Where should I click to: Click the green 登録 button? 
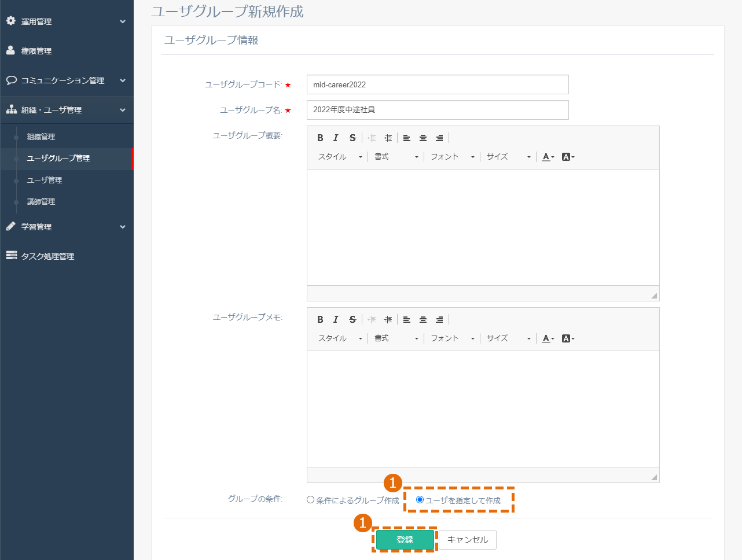[405, 540]
